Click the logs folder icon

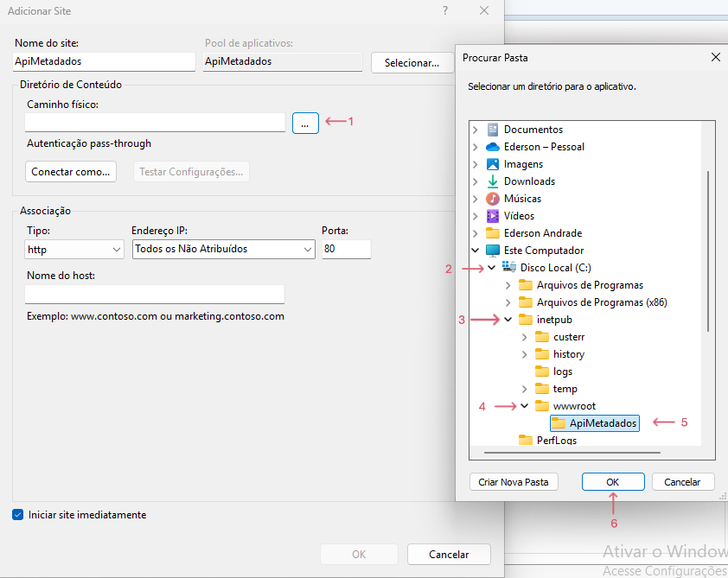(542, 372)
